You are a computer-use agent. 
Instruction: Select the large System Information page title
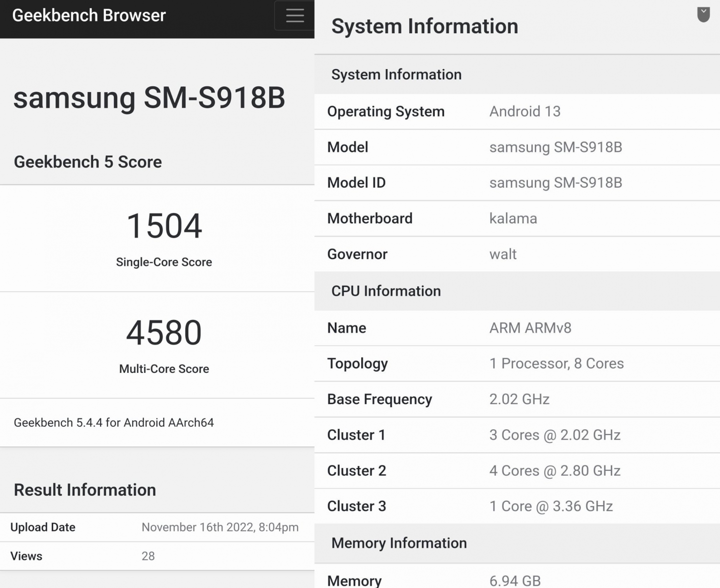coord(425,26)
